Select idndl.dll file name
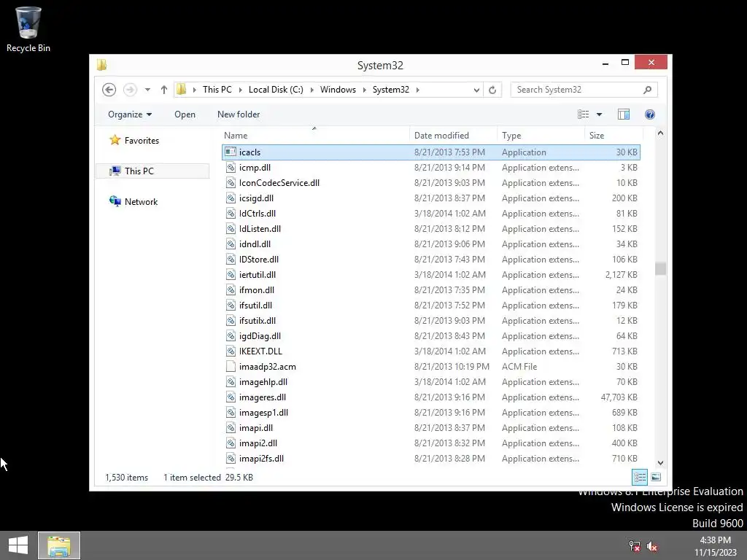 coord(255,244)
